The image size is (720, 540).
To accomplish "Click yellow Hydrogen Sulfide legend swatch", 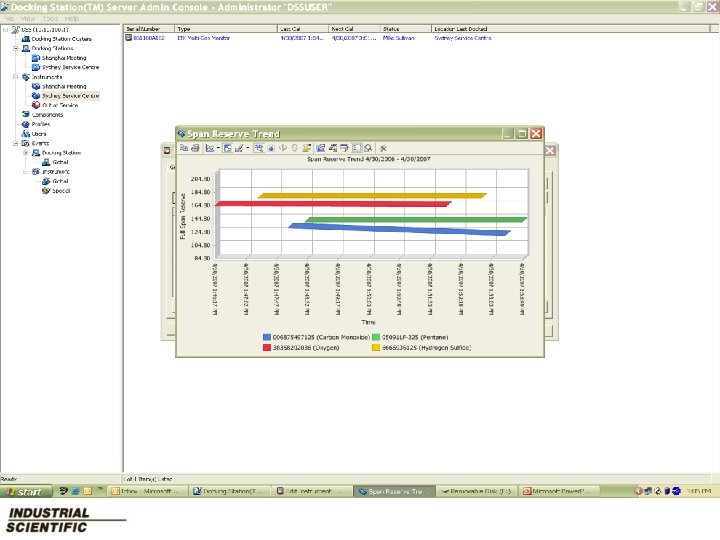I will point(376,348).
